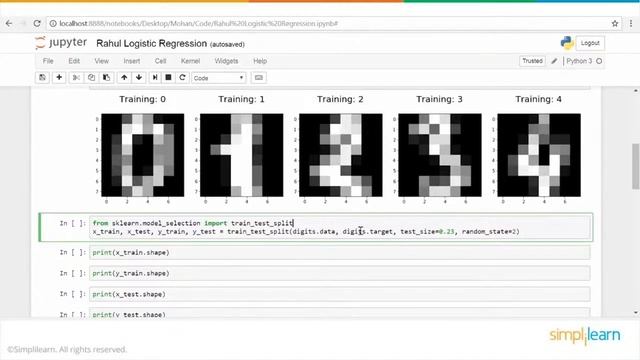The image size is (640, 360).
Task: Open the Insert menu
Action: [131, 61]
